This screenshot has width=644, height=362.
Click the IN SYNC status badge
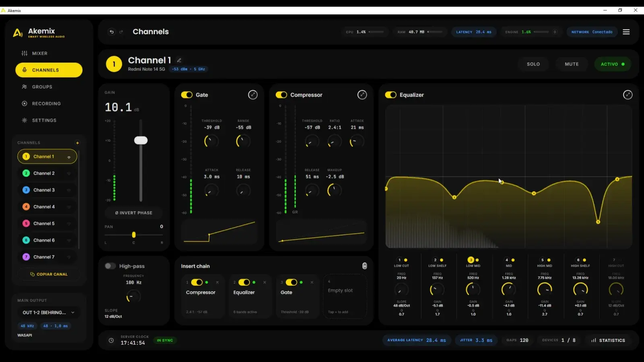tap(165, 340)
